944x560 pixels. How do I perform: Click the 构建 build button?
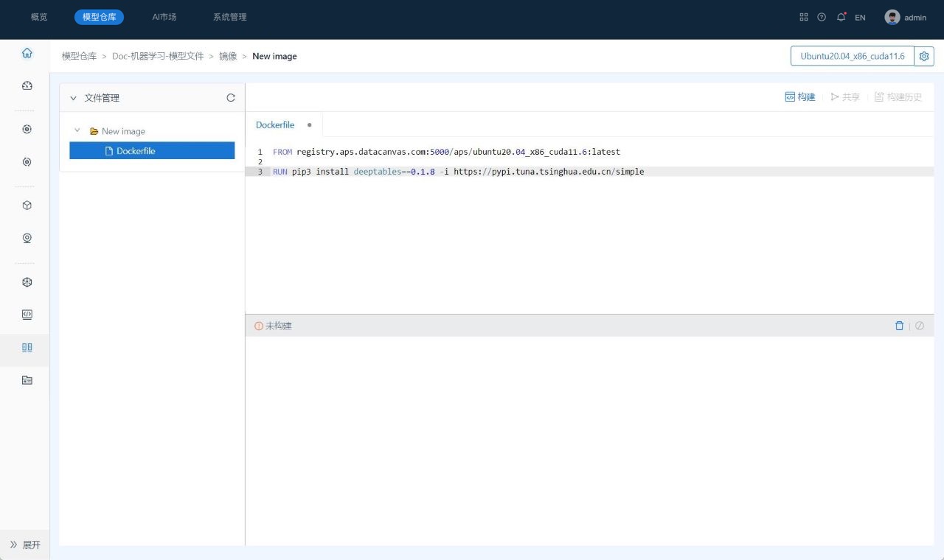click(x=800, y=97)
